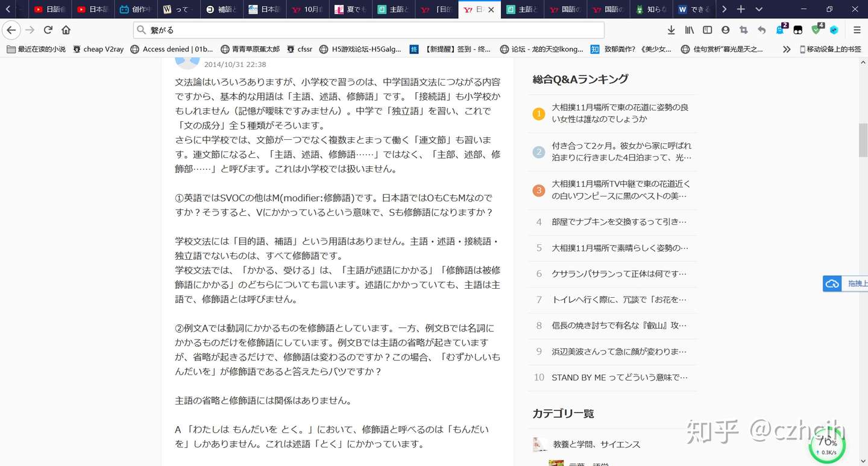The image size is (868, 466).
Task: Open the 最近在读的小说 bookmark folder
Action: pyautogui.click(x=36, y=49)
